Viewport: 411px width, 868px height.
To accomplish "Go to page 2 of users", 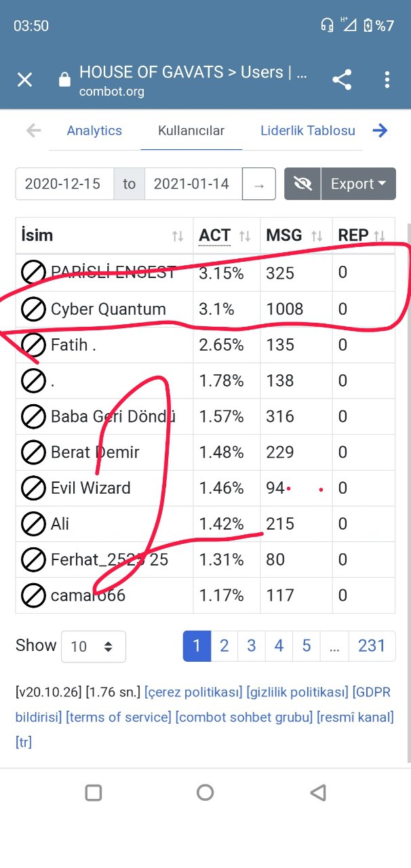I will pyautogui.click(x=224, y=646).
